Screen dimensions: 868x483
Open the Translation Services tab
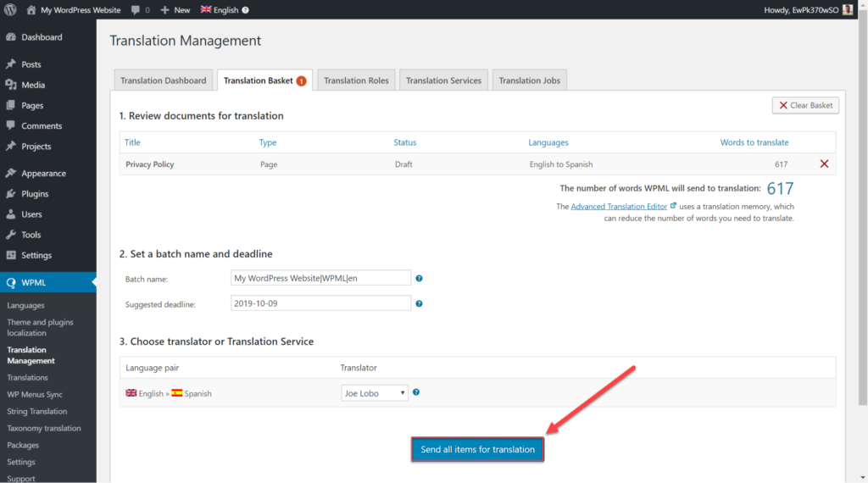444,80
